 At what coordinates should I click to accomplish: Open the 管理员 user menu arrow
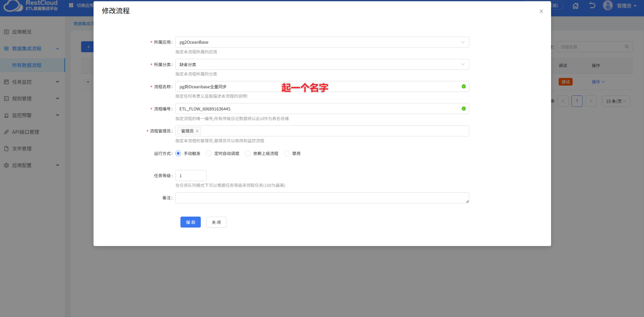pyautogui.click(x=635, y=6)
